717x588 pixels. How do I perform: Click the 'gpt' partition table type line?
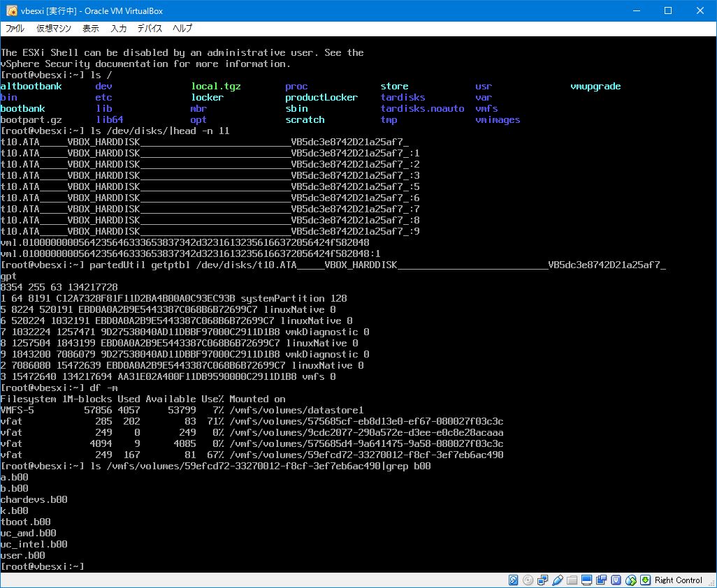point(8,276)
